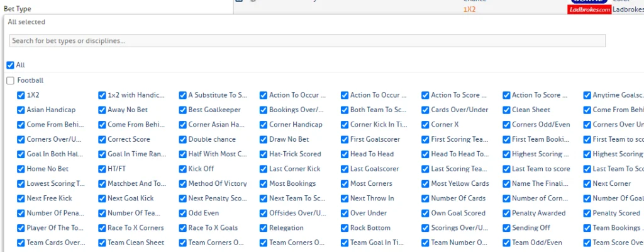The height and width of the screenshot is (252, 644).
Task: Open the All selected dropdown header
Action: point(26,22)
